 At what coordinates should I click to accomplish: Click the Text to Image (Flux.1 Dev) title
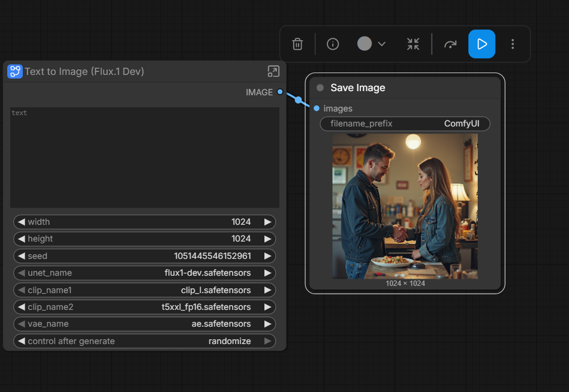pos(84,71)
